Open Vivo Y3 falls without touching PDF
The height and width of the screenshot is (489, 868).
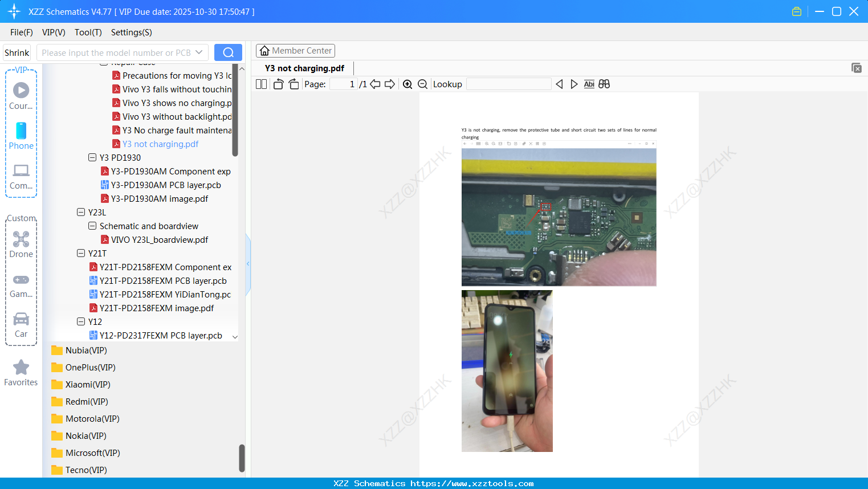(172, 89)
